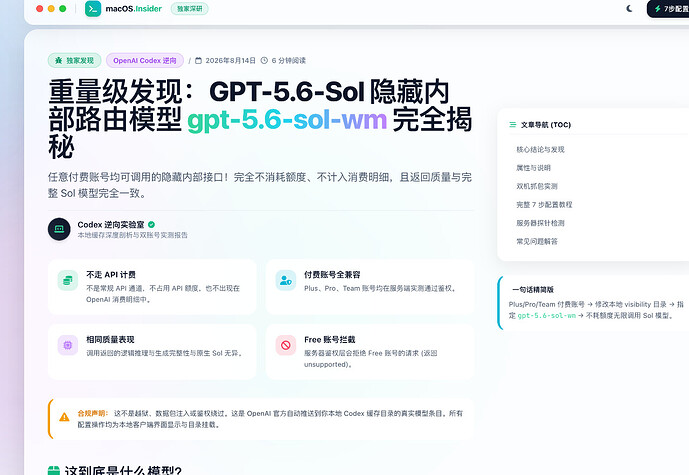Jump to 双机抓包实测 in the TOC
Viewport: 689px width, 475px height.
(537, 186)
